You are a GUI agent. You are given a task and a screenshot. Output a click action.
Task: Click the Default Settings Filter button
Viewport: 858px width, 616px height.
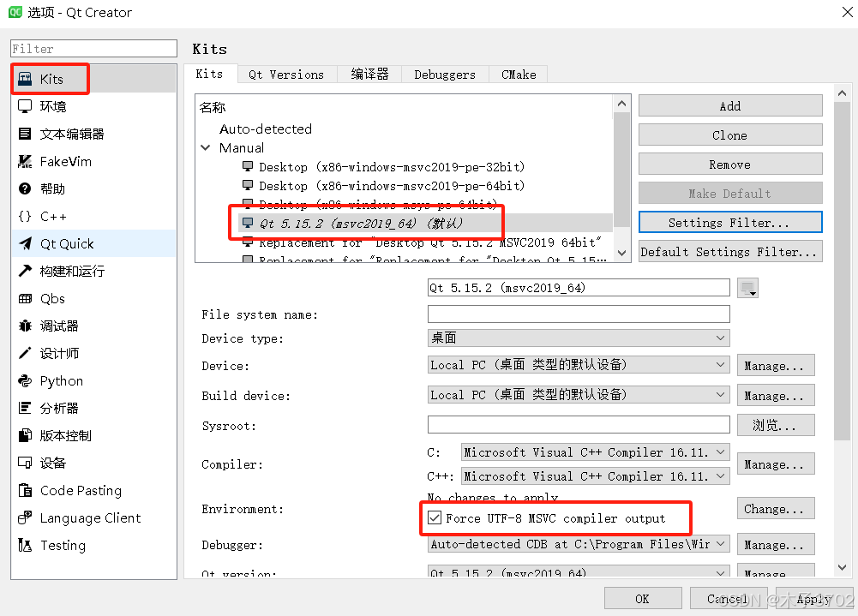click(x=730, y=252)
